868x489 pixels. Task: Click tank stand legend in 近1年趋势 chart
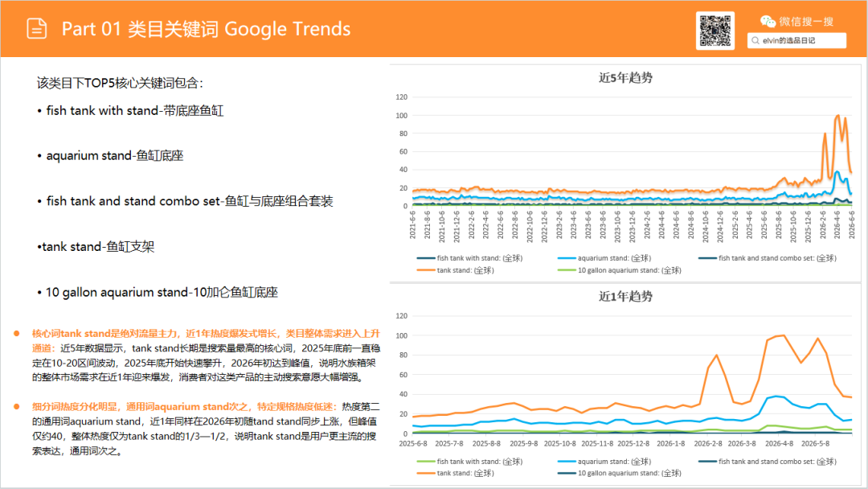pos(455,473)
